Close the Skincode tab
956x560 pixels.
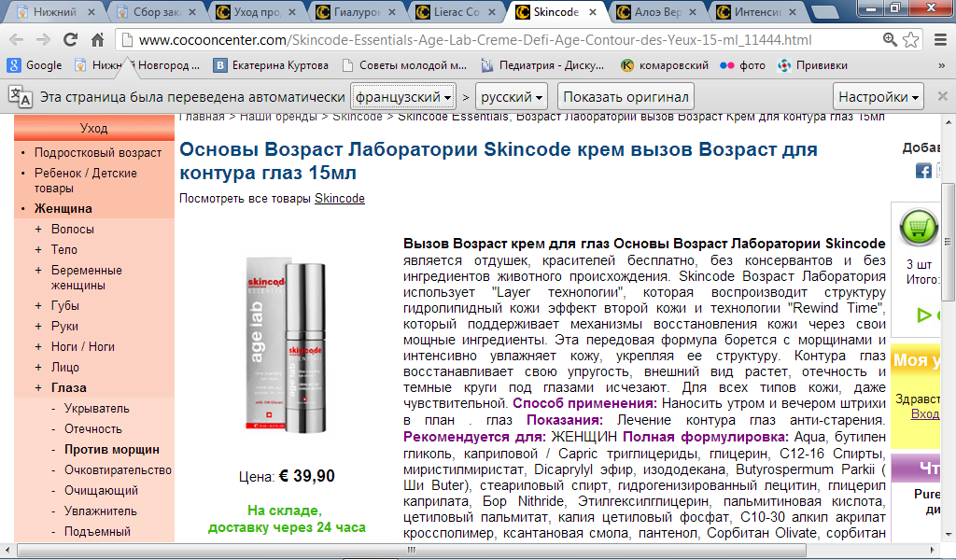pos(593,11)
